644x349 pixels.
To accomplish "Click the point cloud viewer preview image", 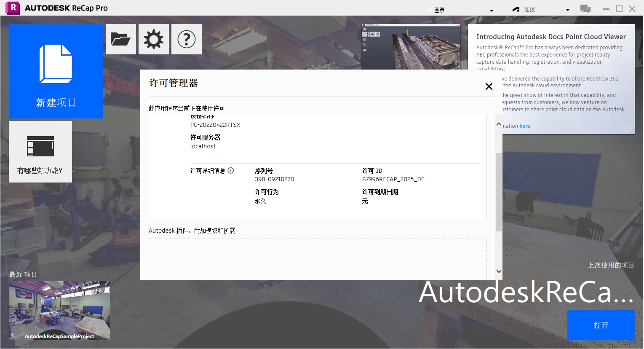I will pos(411,46).
